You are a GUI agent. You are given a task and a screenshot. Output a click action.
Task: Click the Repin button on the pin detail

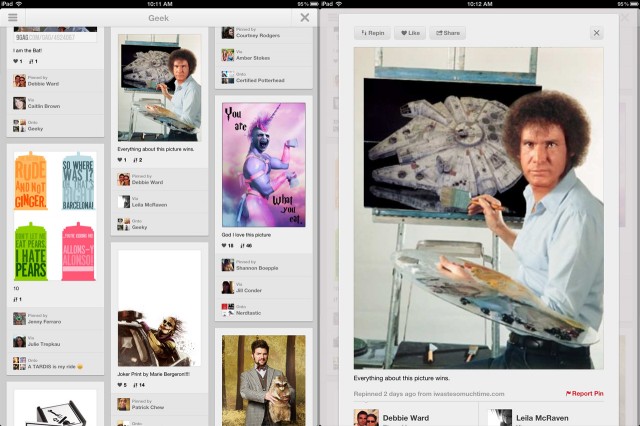pos(372,33)
